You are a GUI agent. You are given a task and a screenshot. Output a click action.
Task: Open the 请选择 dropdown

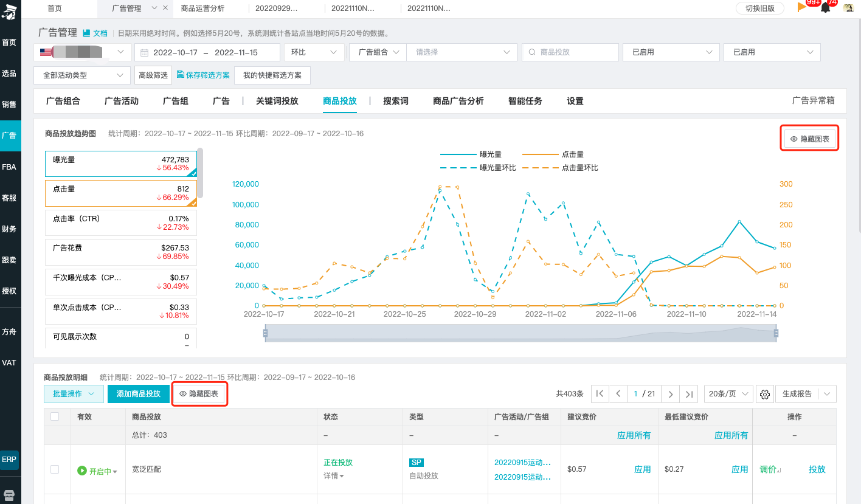pos(462,52)
